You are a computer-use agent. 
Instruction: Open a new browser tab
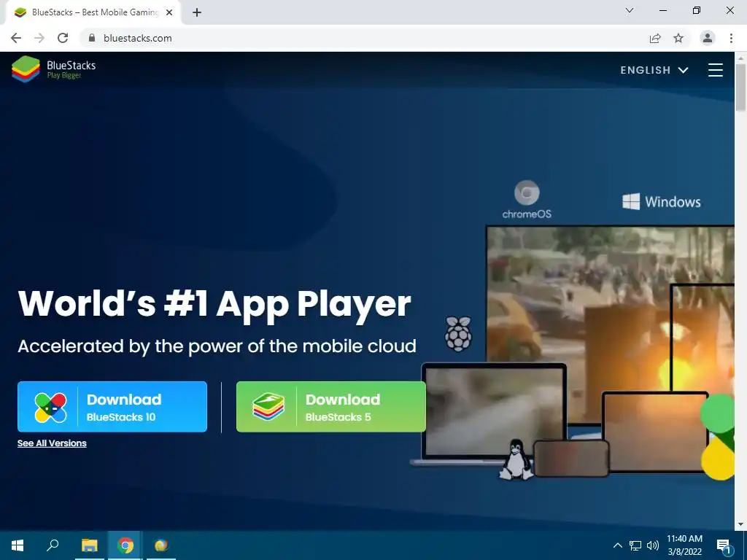click(x=197, y=12)
